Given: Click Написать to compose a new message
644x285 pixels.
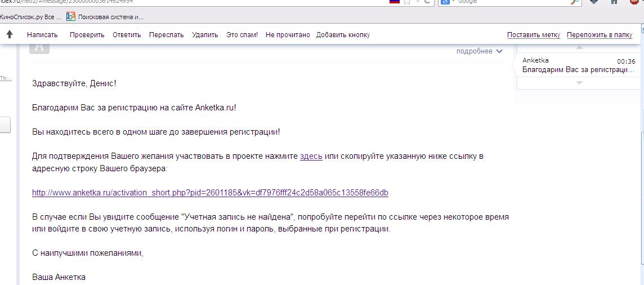Looking at the screenshot, I should (42, 35).
